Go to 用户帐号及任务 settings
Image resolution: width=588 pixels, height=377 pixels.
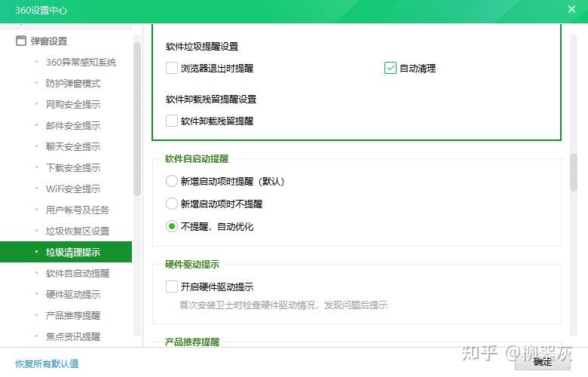pos(77,210)
